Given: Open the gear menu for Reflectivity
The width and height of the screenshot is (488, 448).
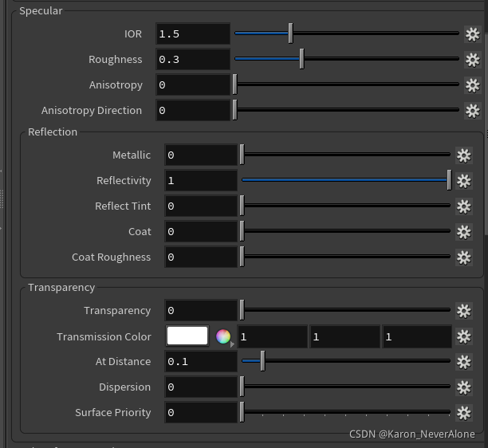Looking at the screenshot, I should point(464,181).
